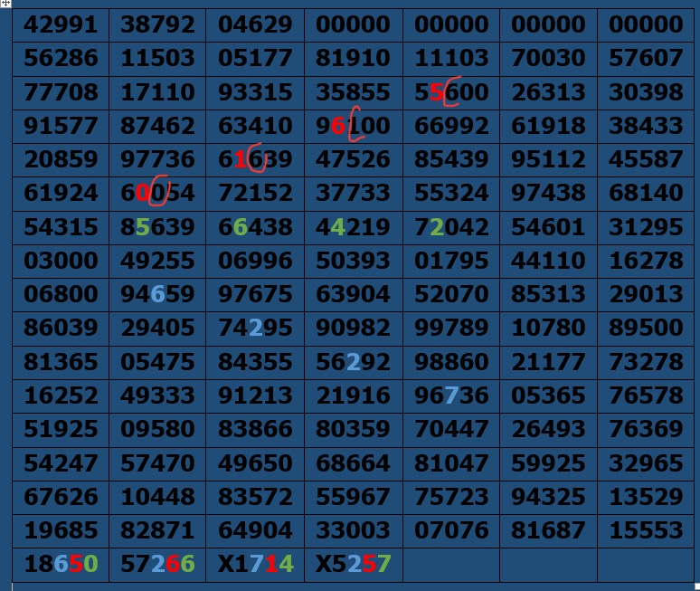Click the cell labeled X1714
Viewport: 700px width, 591px height.
255,564
